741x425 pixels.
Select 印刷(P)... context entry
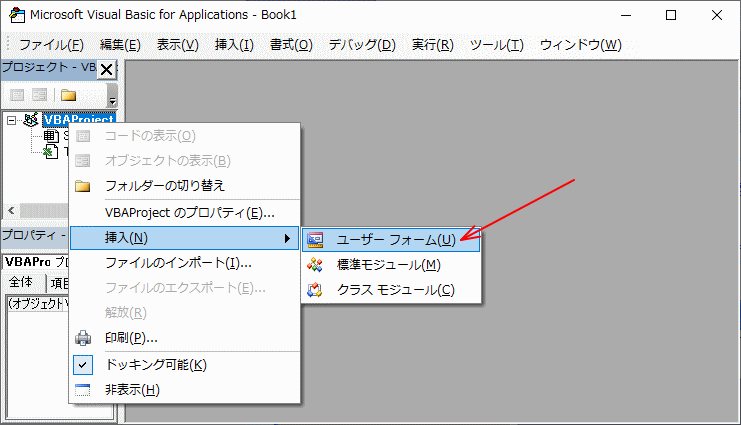point(184,338)
